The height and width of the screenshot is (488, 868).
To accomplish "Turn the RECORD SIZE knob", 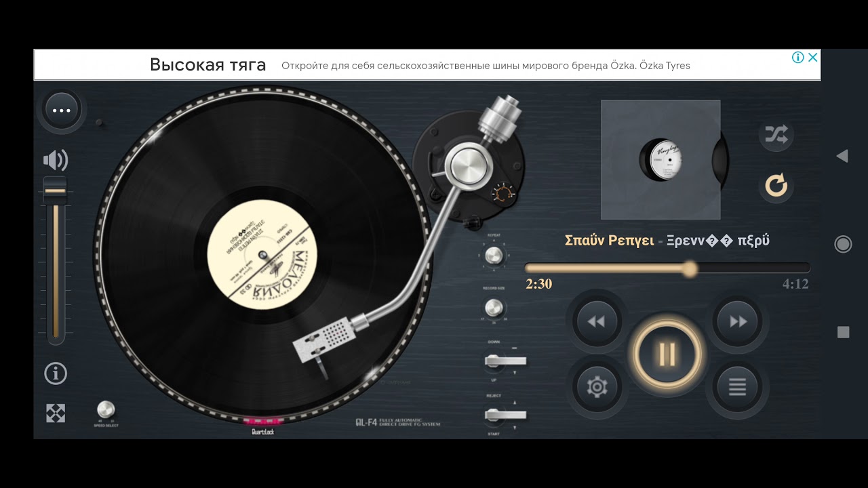I will pos(494,308).
